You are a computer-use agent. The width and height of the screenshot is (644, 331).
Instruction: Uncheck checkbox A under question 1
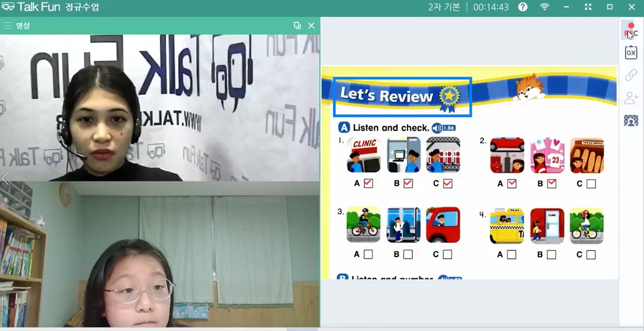(368, 183)
